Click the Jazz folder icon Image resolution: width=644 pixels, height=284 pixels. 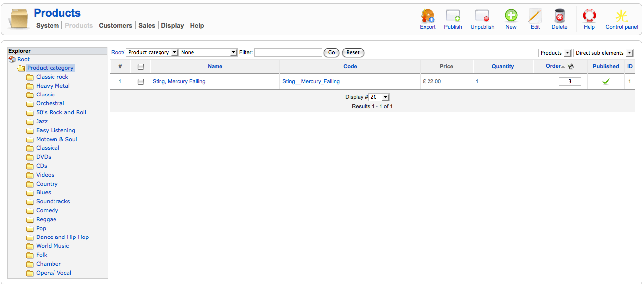(x=30, y=122)
